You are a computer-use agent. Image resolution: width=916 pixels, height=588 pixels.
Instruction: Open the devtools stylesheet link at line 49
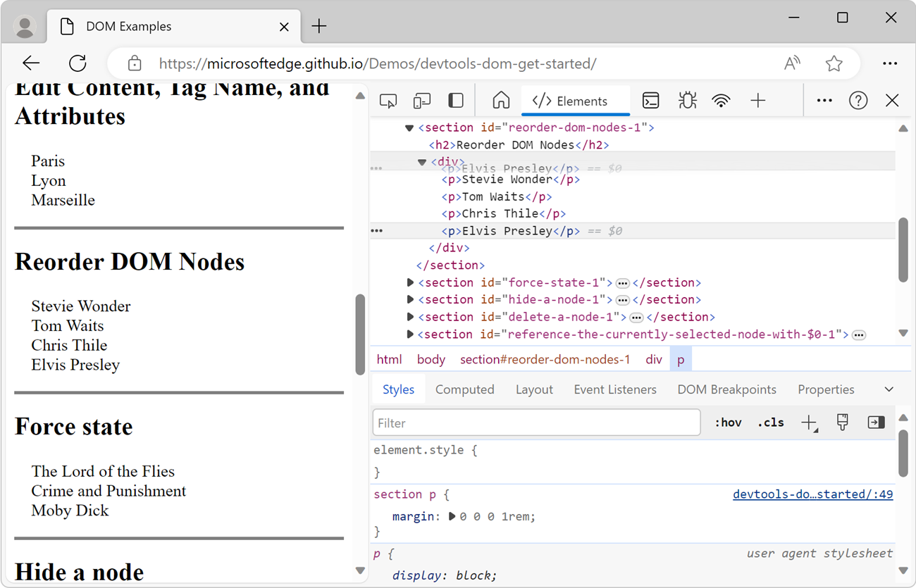pyautogui.click(x=812, y=494)
